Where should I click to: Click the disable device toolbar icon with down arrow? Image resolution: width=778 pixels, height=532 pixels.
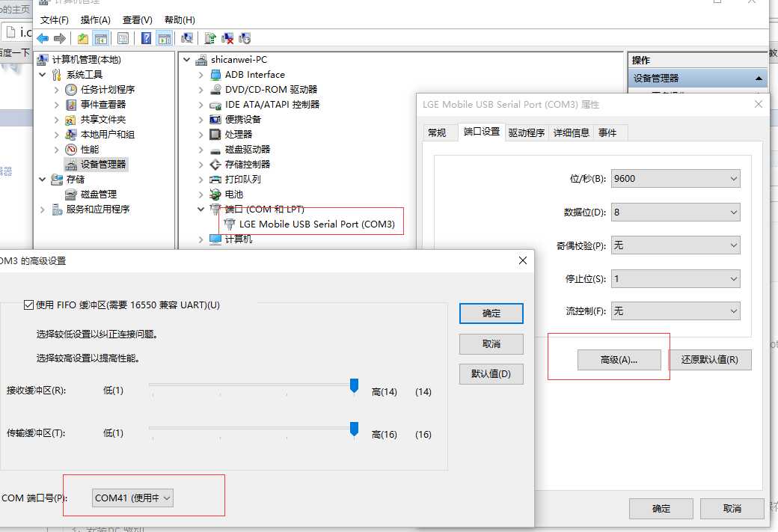245,38
